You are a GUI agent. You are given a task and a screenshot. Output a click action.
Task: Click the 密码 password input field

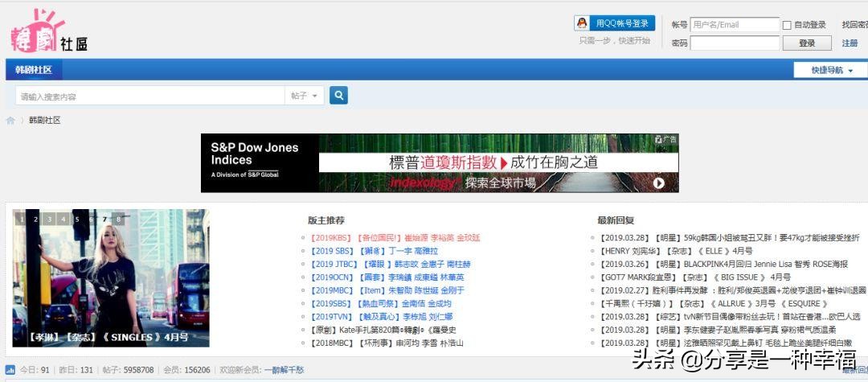click(734, 43)
